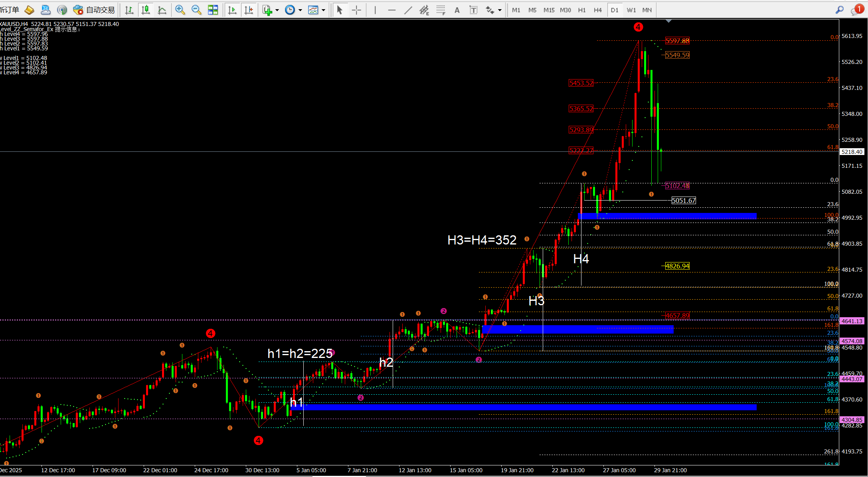Select the crosshair cursor tool
The height and width of the screenshot is (477, 868).
click(x=356, y=10)
